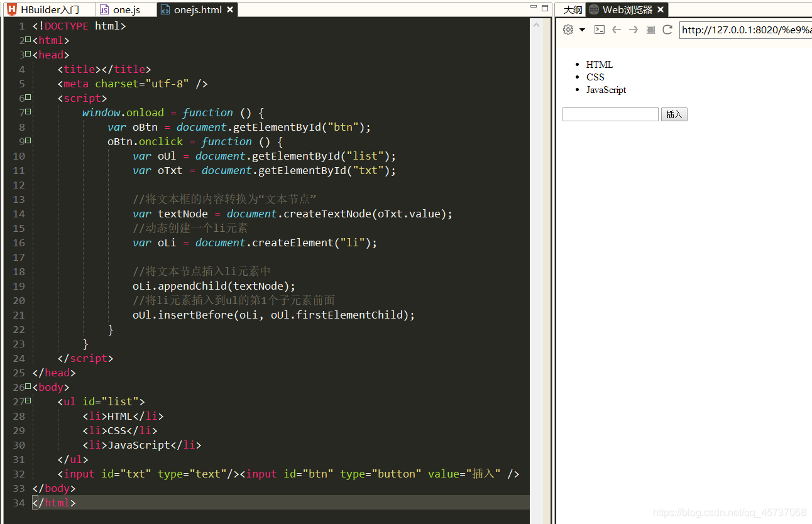Viewport: 812px width, 524px height.
Task: Click '<li>HTML</li>' on line 28
Action: (123, 416)
